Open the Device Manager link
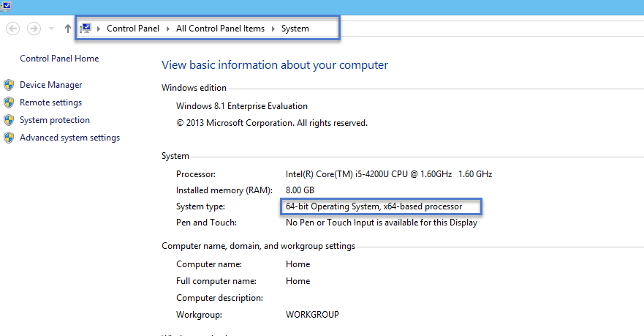644x336 pixels. click(x=51, y=85)
